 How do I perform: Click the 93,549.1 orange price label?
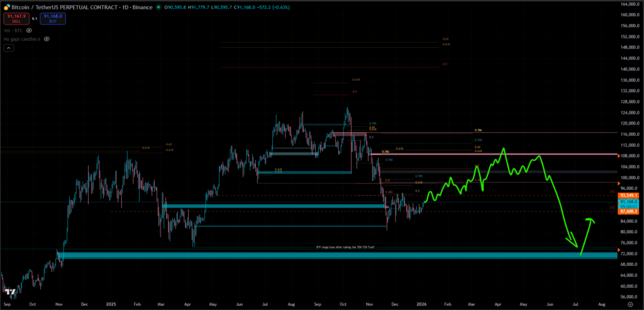628,195
